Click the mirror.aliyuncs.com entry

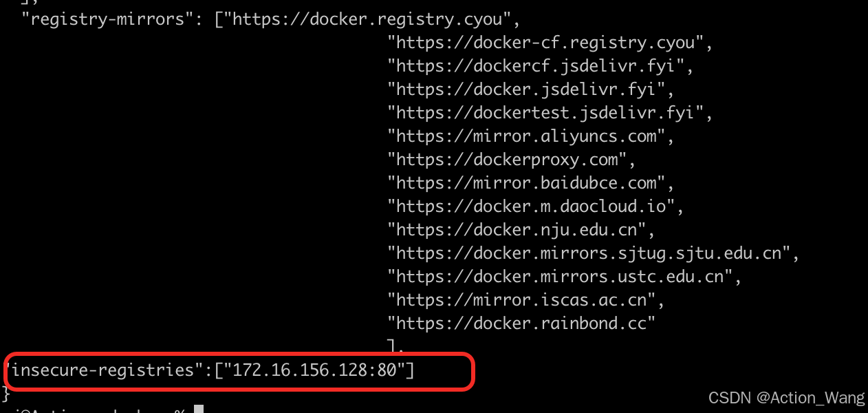526,136
